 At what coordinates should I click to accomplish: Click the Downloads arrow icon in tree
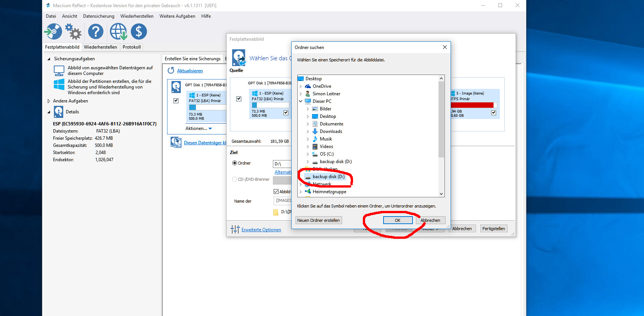[315, 131]
